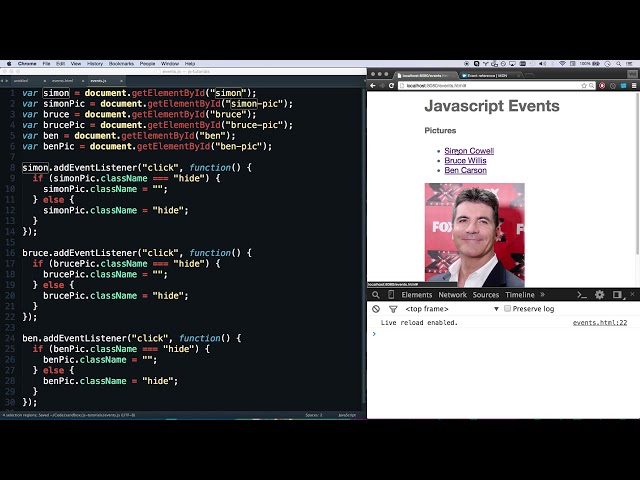
Task: Open the Window menu
Action: (170, 64)
